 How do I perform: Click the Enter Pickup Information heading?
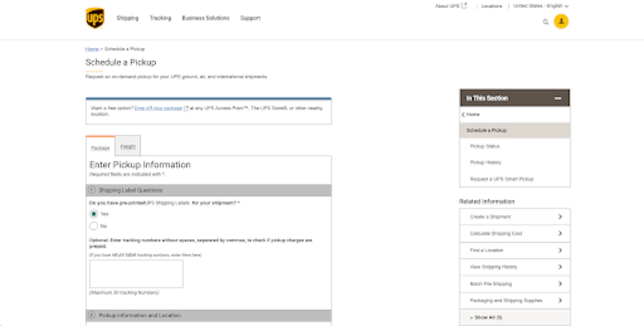coord(140,165)
